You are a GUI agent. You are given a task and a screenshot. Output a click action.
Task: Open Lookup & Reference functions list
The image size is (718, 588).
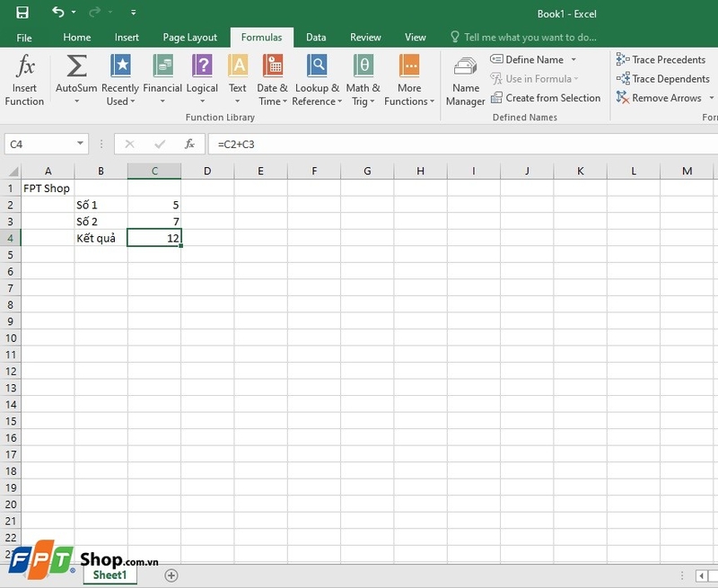(317, 80)
